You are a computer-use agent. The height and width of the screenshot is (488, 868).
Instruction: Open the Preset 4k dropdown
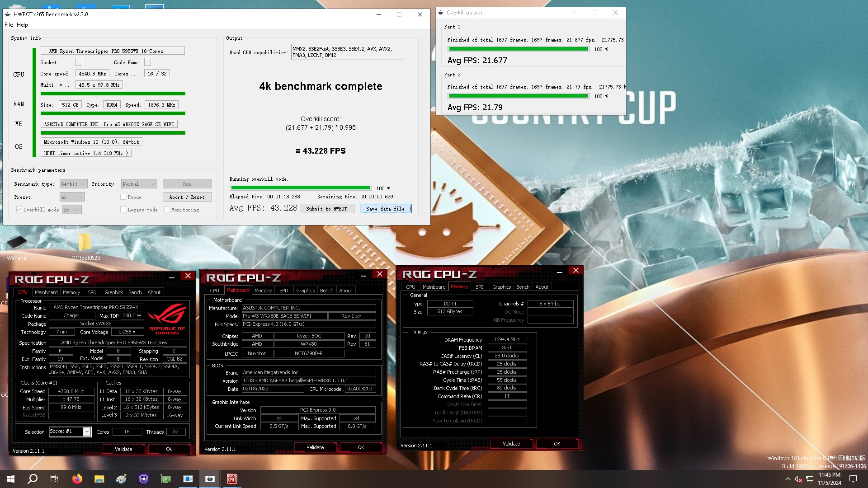[x=72, y=197]
